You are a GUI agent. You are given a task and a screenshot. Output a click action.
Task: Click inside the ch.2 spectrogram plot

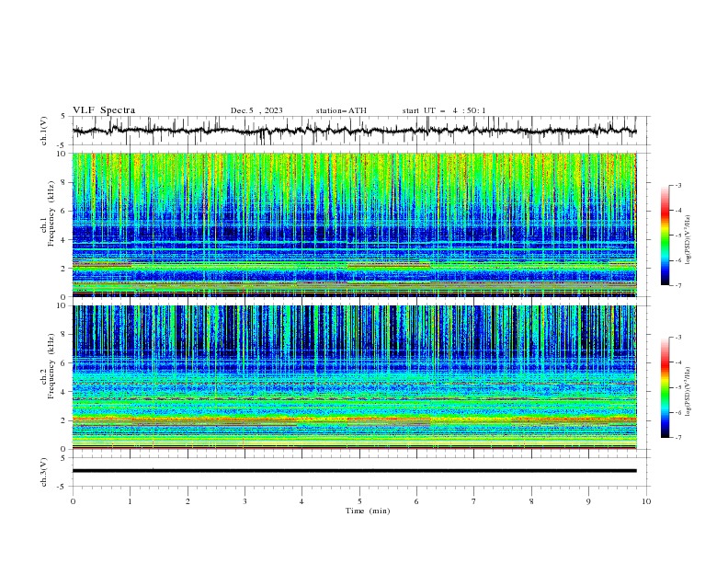point(355,377)
